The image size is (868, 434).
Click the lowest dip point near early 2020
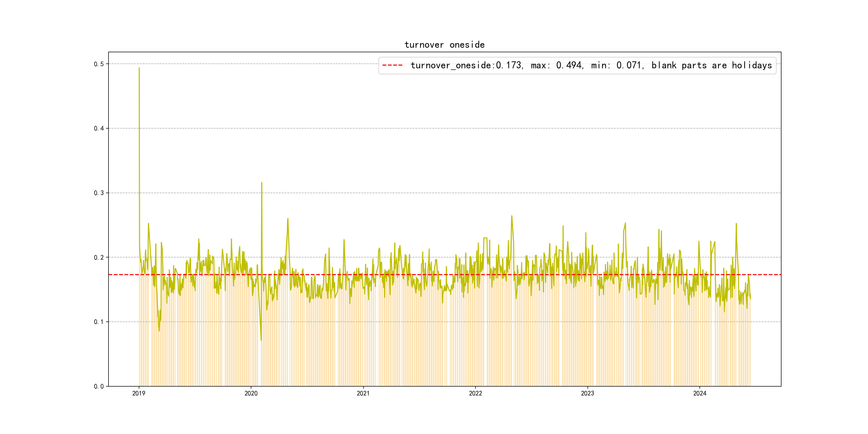point(261,340)
